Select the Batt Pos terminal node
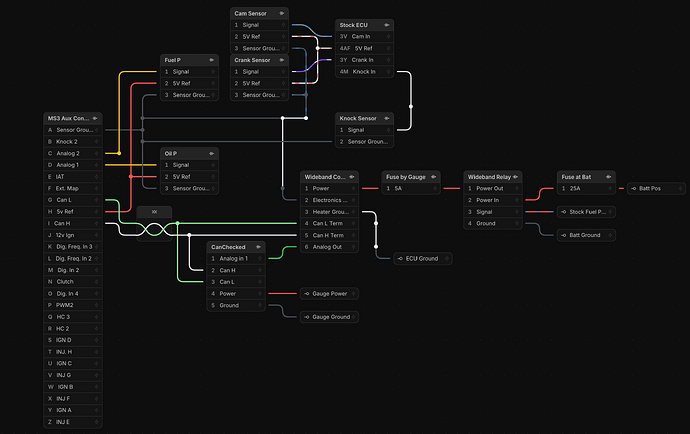The image size is (690, 434). click(x=656, y=188)
